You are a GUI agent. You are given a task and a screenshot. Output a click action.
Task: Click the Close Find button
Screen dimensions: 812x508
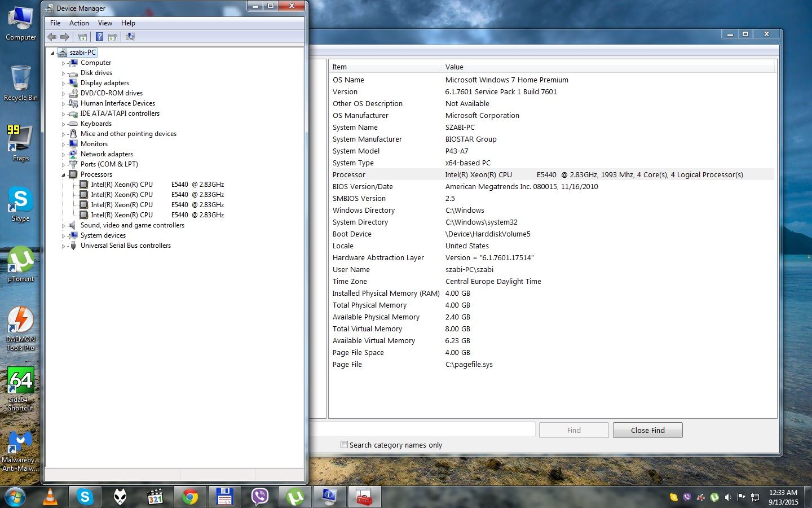point(647,430)
